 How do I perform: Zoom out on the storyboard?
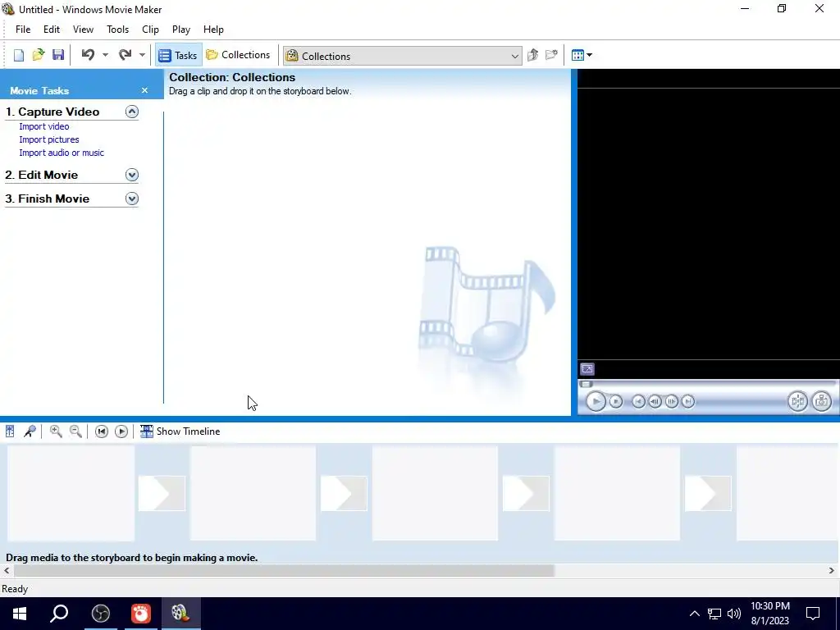coord(75,431)
